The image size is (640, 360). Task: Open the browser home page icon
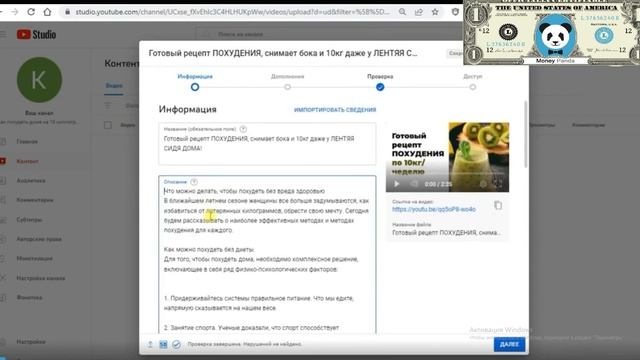(47, 12)
